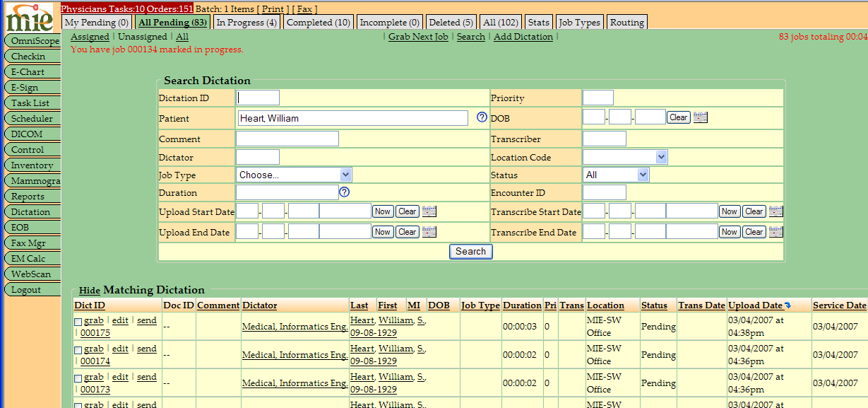868x408 pixels.
Task: Switch to the Completed (10) tab
Action: (x=318, y=23)
